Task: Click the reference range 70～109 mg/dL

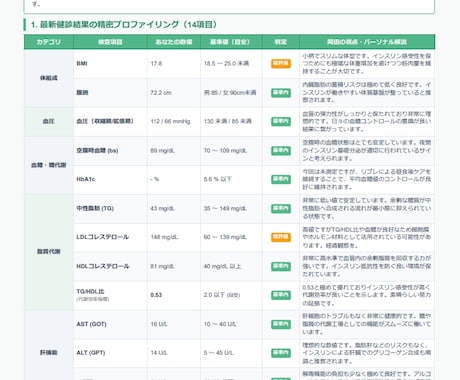Action: (225, 151)
